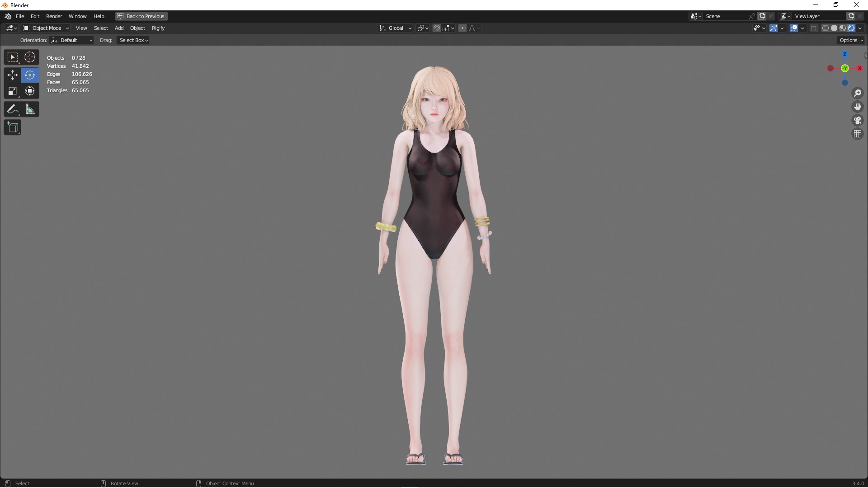Switch to material preview shading

click(x=843, y=28)
